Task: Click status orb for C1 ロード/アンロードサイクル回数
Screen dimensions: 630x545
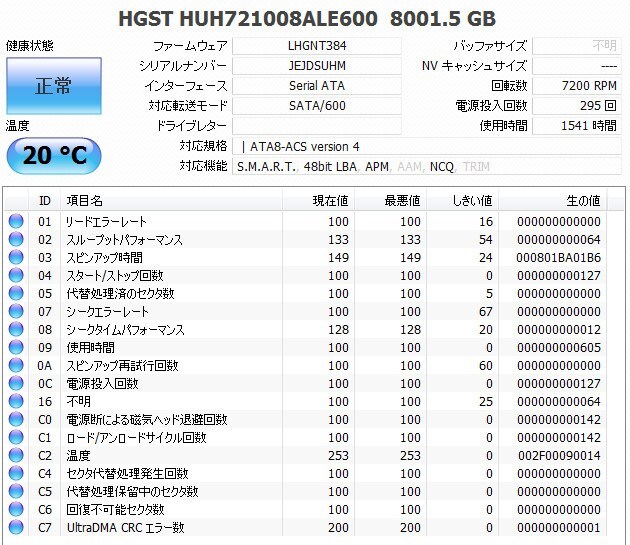Action: click(16, 437)
